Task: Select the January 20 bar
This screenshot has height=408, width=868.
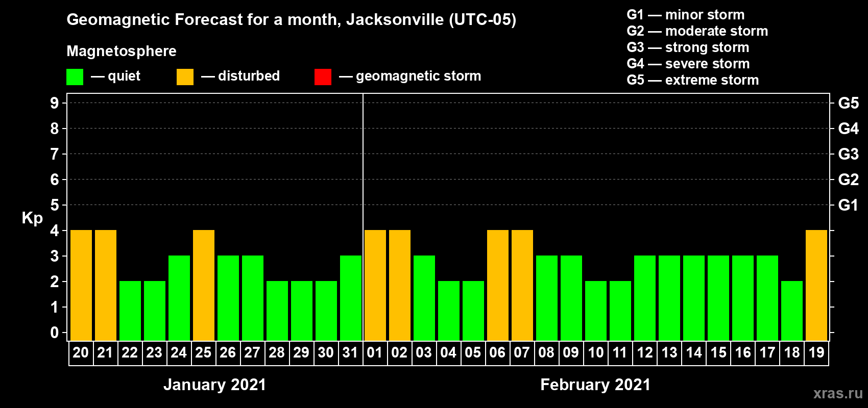Action: point(81,286)
